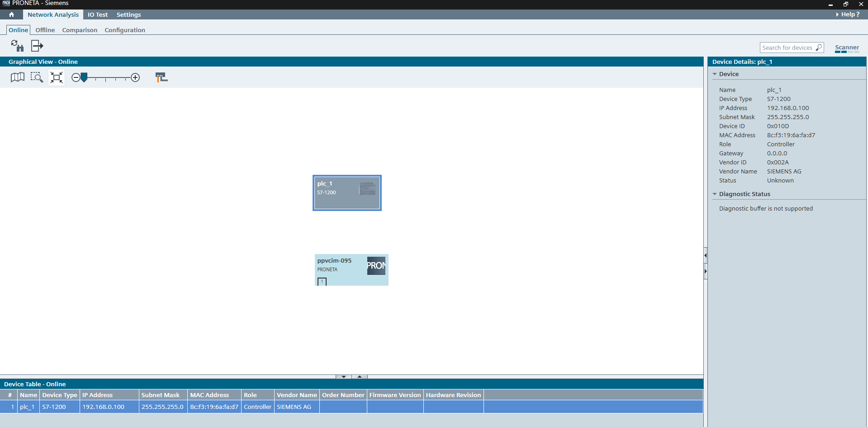This screenshot has height=427, width=868.
Task: Click the 192.168.0.100 cell in device table
Action: (x=109, y=407)
